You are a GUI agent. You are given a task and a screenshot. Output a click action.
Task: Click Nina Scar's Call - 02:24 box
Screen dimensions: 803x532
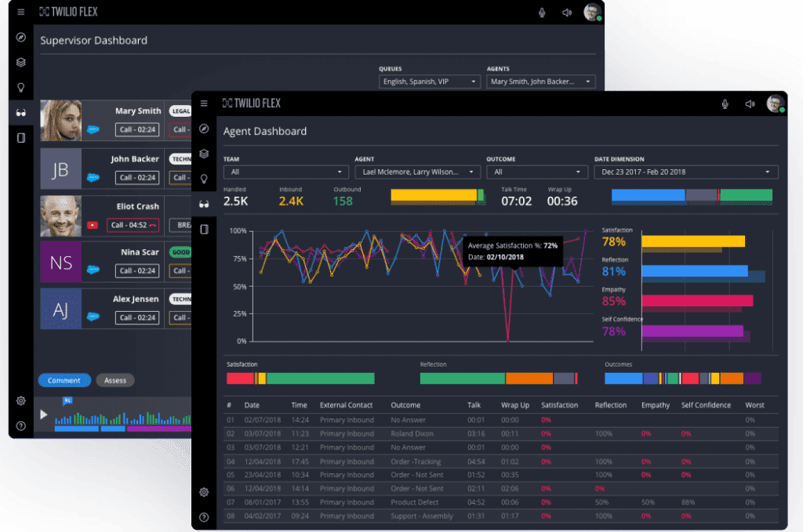tap(136, 270)
